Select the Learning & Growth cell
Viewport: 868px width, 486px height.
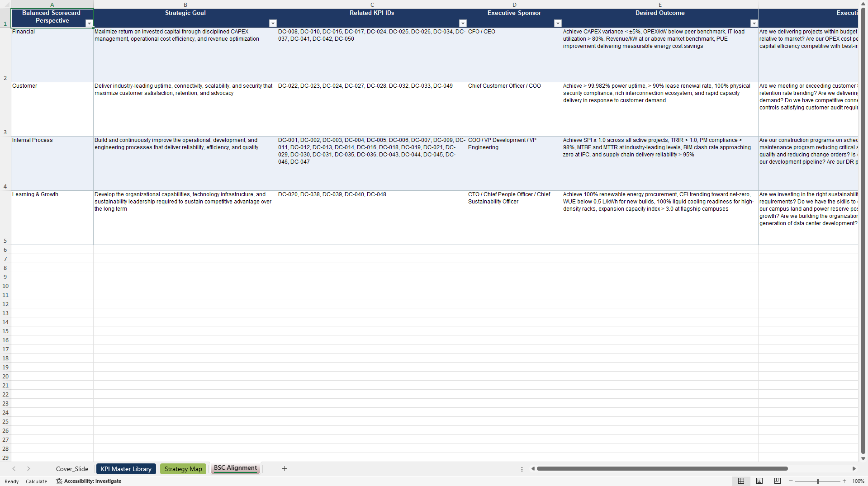[x=52, y=218]
